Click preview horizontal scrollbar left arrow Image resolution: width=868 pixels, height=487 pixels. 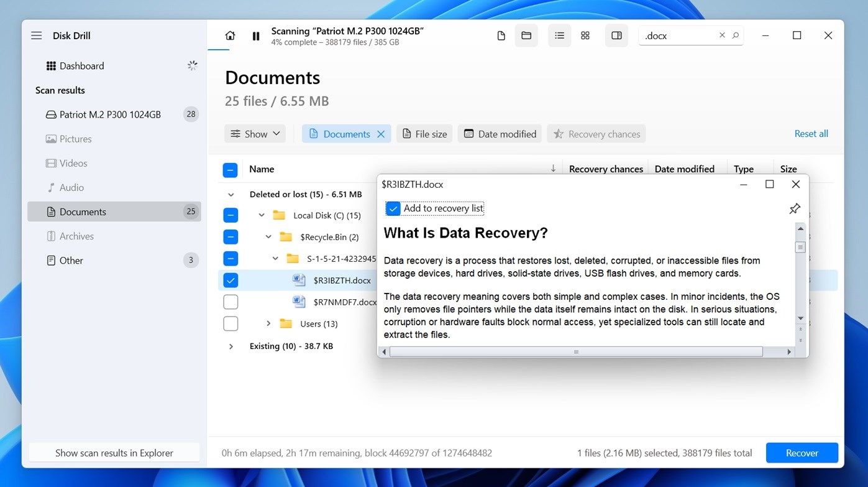[x=384, y=352]
